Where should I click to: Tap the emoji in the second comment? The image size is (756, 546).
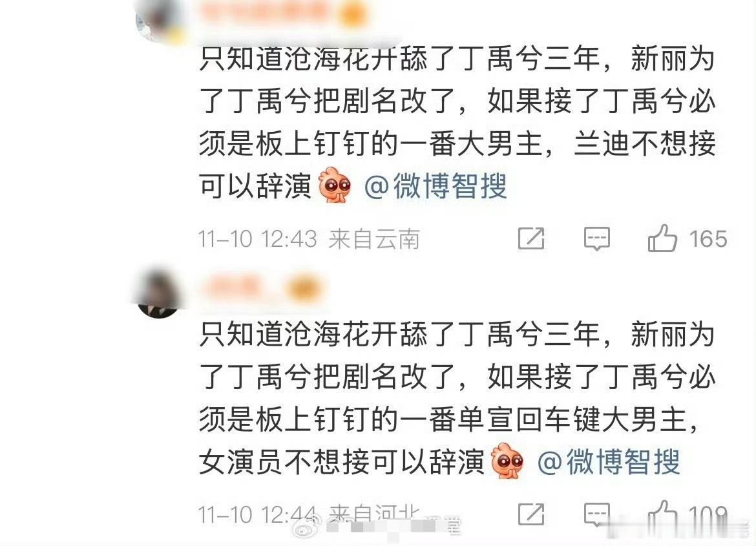(507, 461)
